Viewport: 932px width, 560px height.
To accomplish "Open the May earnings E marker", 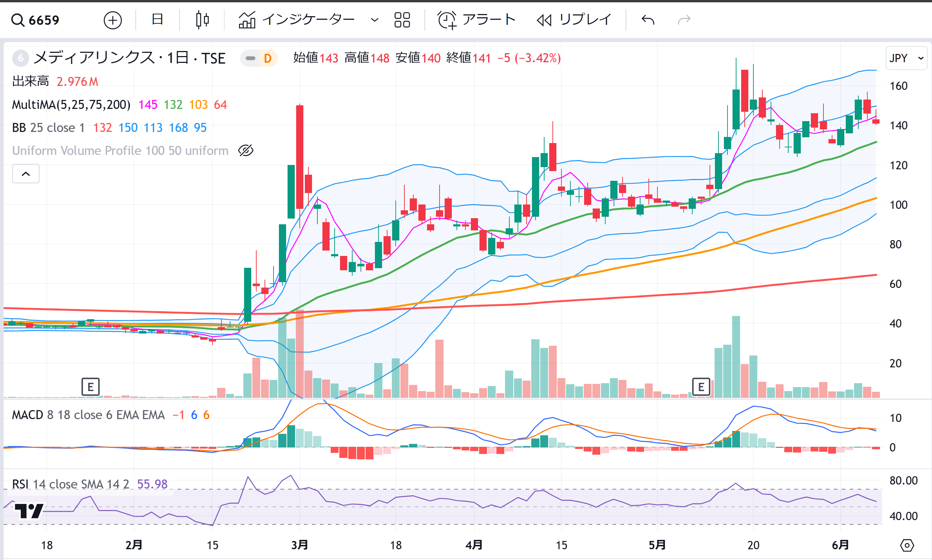I will point(701,387).
